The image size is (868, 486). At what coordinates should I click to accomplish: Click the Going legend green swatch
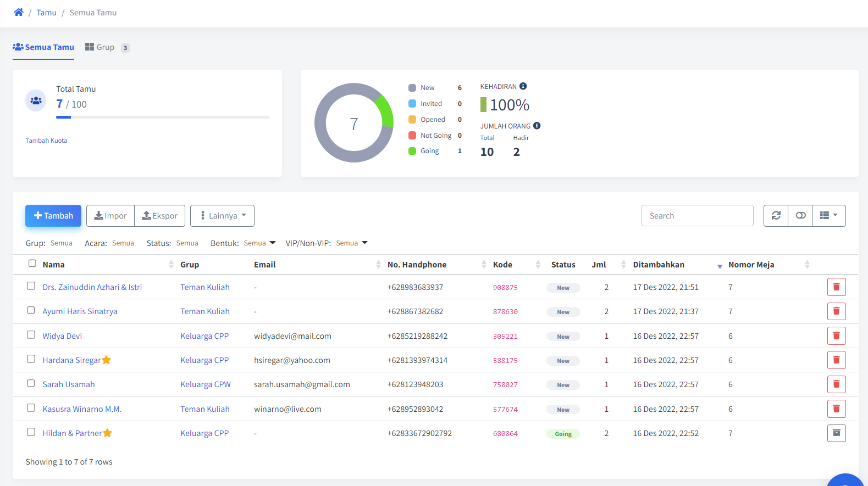click(x=412, y=151)
